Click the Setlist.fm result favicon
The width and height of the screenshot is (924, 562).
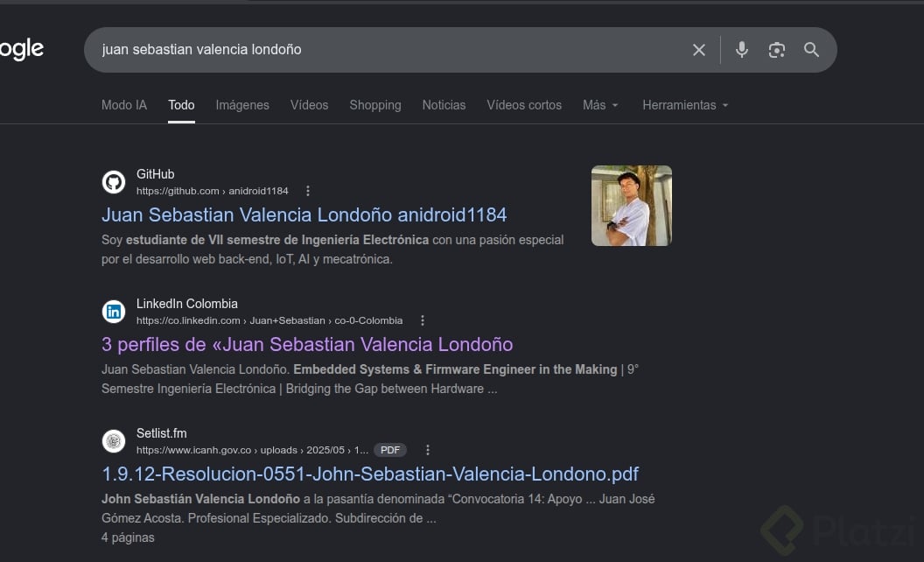coord(114,441)
